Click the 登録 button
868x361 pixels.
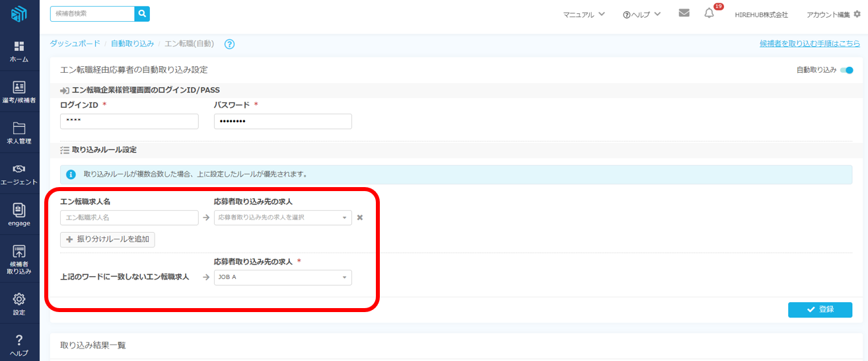coord(820,309)
